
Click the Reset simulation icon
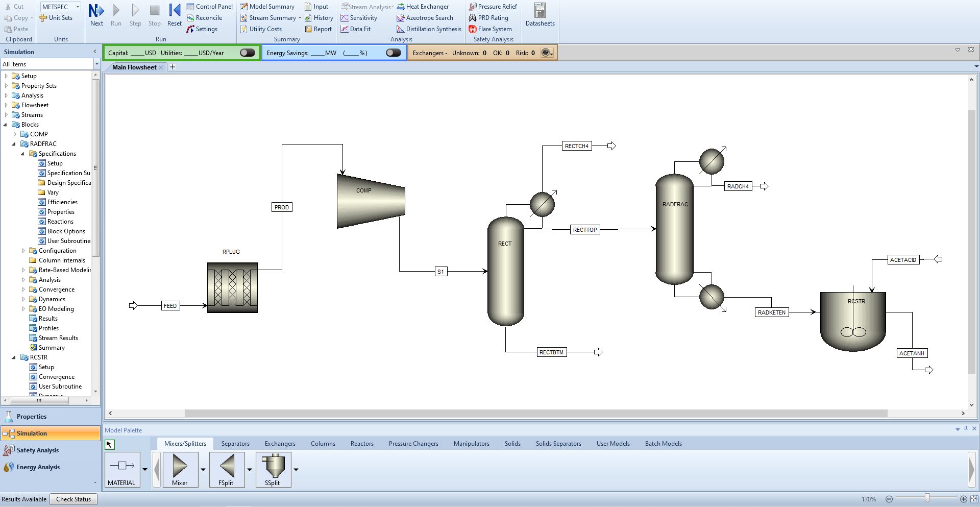click(174, 11)
